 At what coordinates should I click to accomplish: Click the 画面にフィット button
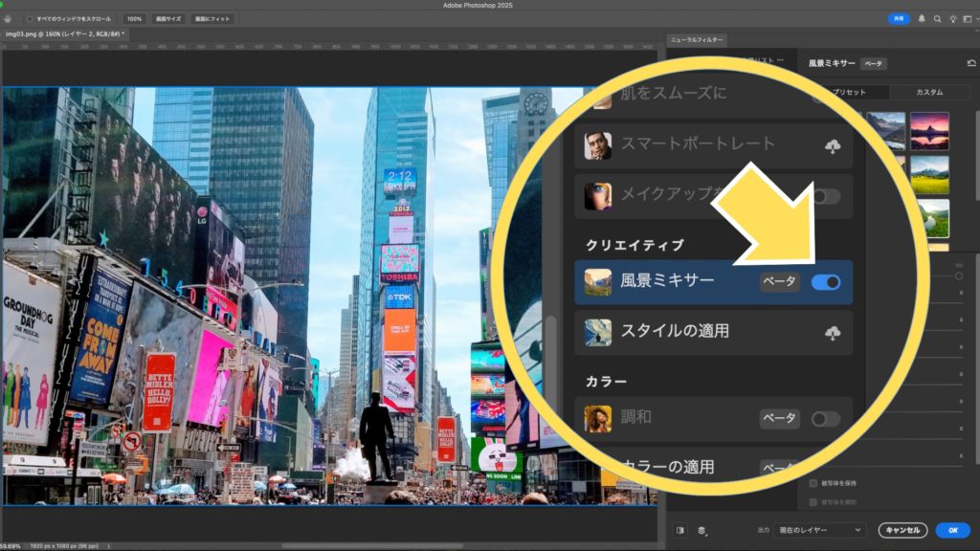(212, 18)
